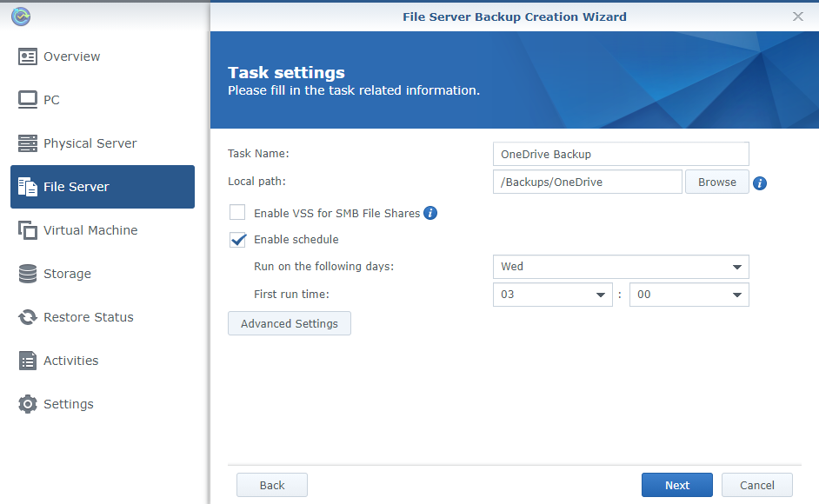Click the Local path input field
This screenshot has width=819, height=504.
pyautogui.click(x=588, y=182)
